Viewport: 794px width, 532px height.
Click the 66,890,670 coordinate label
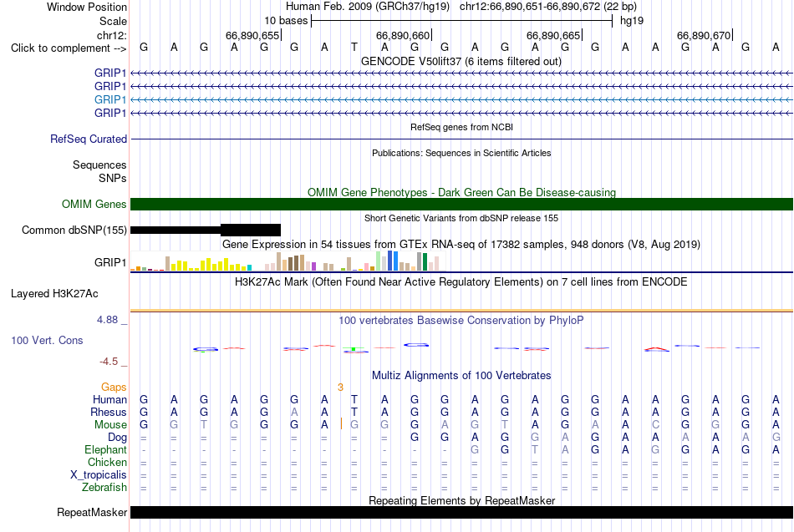[x=704, y=35]
